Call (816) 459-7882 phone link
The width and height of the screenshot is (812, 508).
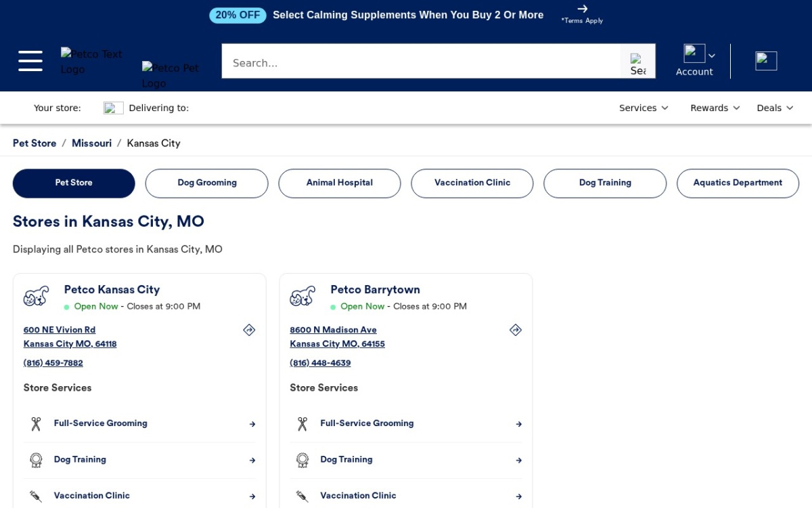click(x=53, y=363)
